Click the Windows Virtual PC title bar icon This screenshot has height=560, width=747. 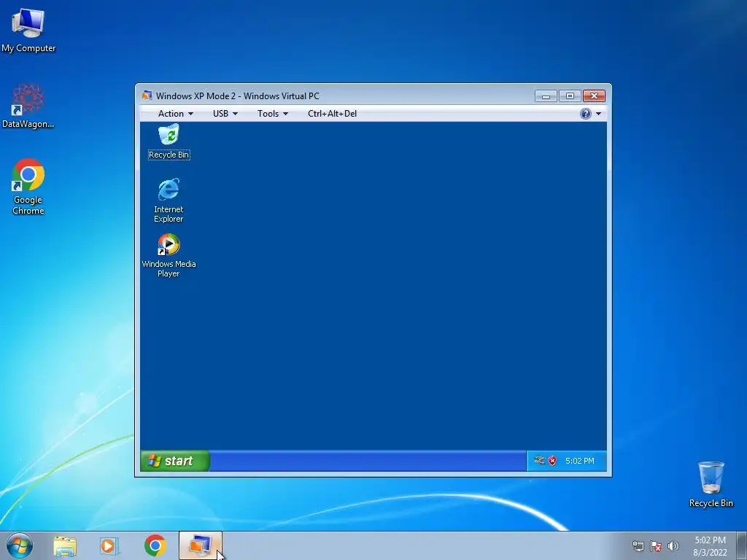147,96
